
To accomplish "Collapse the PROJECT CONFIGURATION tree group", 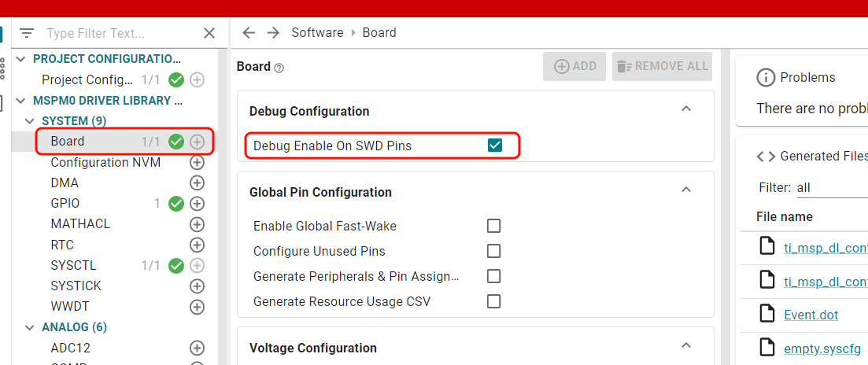I will pos(21,59).
